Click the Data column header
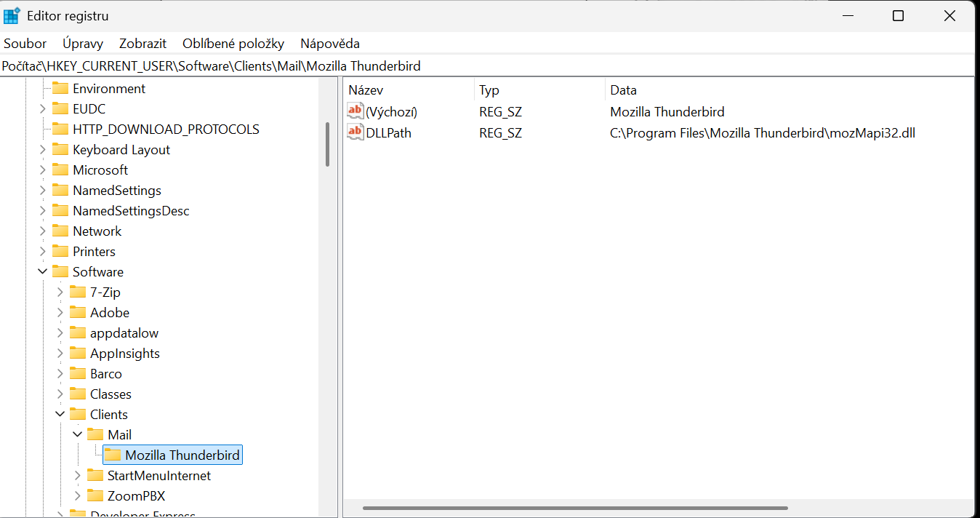This screenshot has width=980, height=518. coord(623,90)
